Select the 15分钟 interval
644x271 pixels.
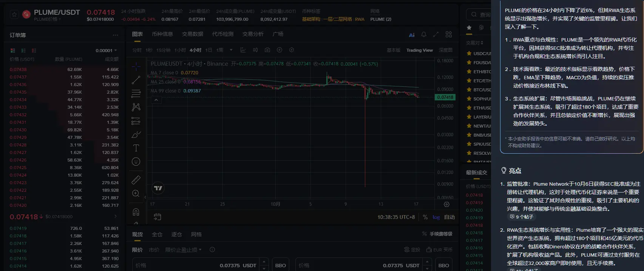(164, 50)
